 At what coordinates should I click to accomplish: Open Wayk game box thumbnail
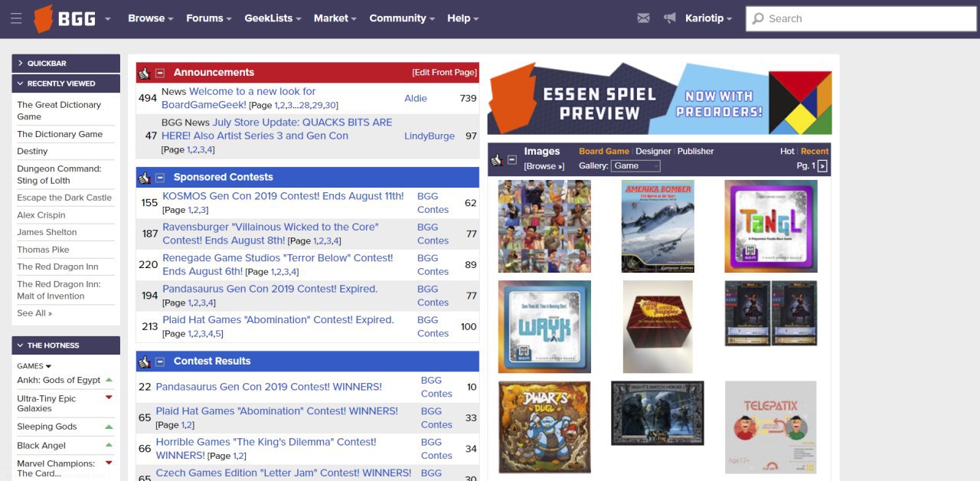pyautogui.click(x=544, y=327)
